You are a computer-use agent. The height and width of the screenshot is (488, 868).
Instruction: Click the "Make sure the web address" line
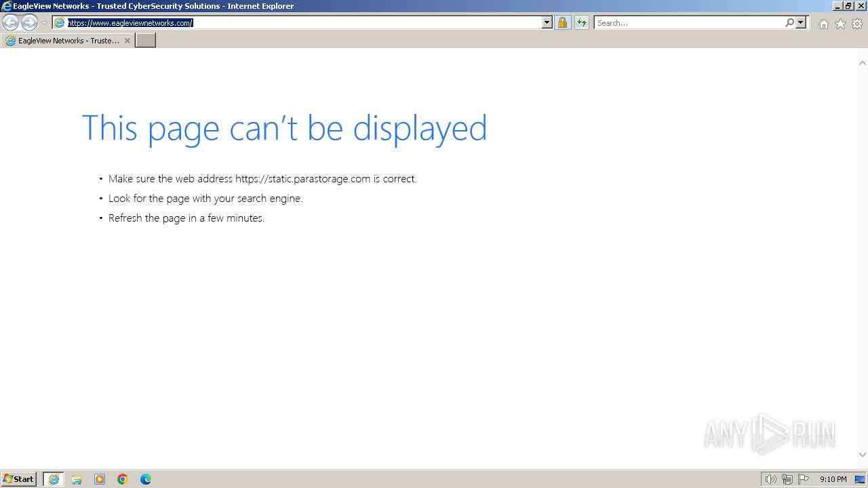262,179
